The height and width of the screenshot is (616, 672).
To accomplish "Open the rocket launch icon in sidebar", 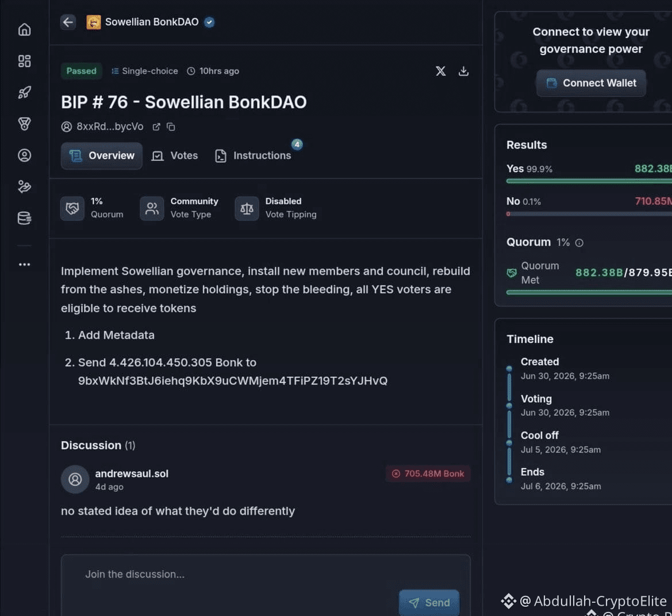I will 24,92.
